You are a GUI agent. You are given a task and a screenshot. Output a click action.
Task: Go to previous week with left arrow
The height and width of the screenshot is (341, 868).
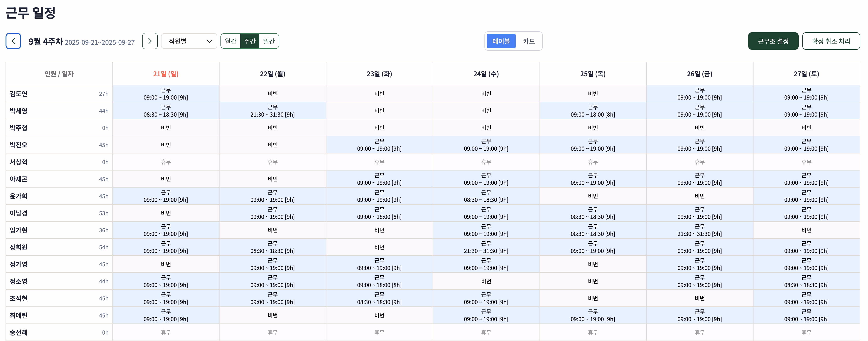13,41
